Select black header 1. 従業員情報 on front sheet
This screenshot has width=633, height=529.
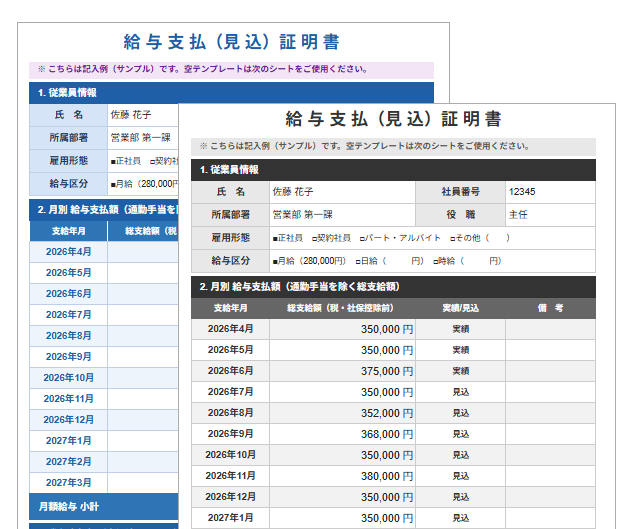393,170
